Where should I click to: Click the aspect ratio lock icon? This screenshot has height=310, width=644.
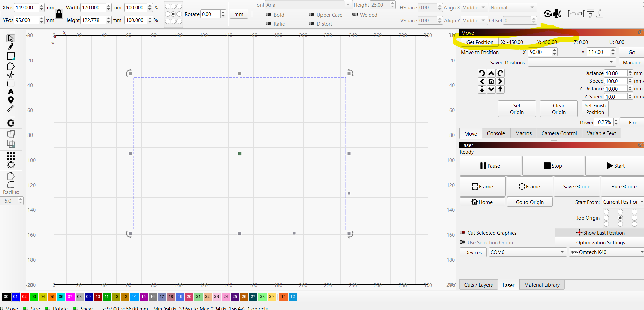tap(59, 14)
